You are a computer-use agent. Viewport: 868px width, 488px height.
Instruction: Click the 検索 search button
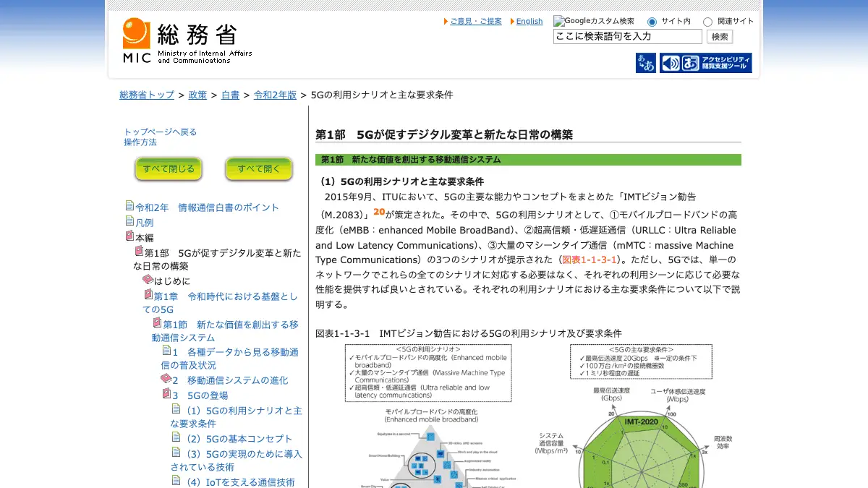[x=720, y=36]
